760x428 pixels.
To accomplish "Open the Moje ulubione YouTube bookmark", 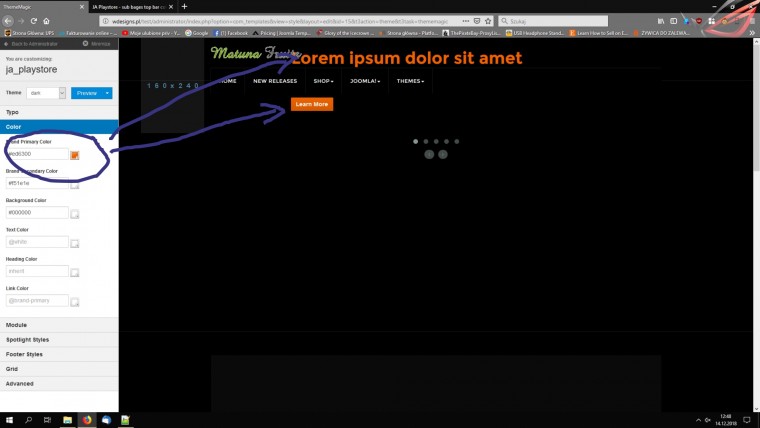I will click(151, 33).
